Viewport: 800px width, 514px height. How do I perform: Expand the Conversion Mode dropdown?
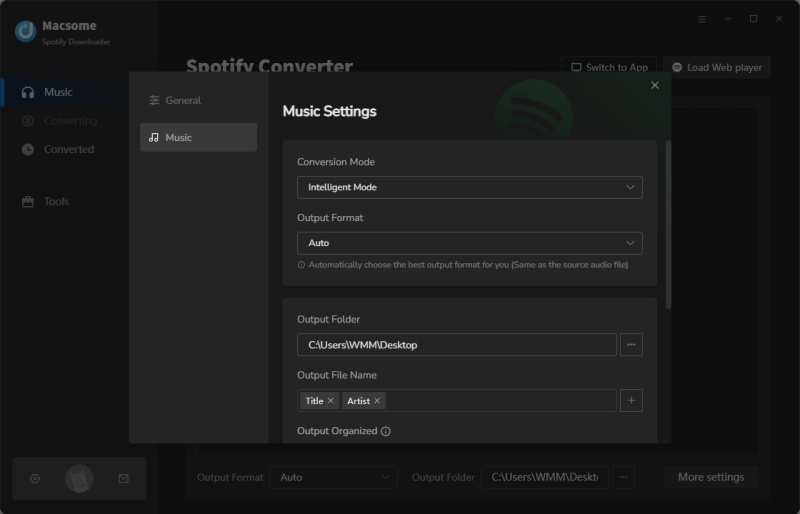pyautogui.click(x=469, y=187)
